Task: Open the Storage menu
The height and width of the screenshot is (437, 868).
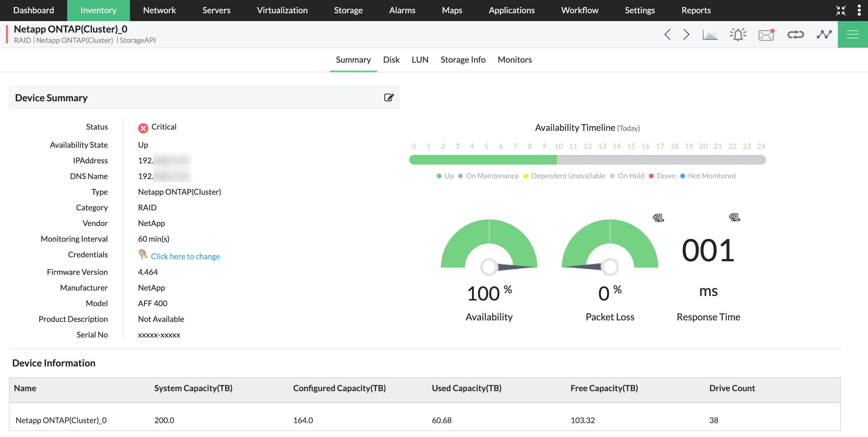Action: point(348,11)
